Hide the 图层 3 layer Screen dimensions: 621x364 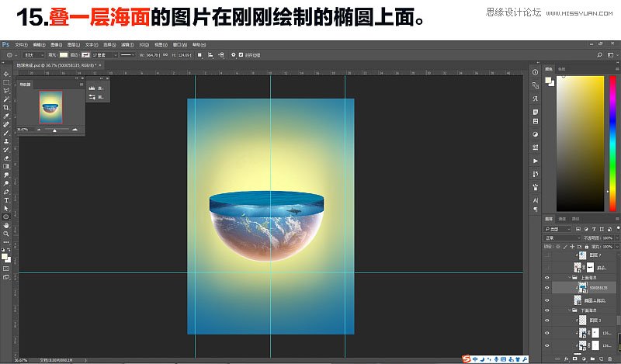point(547,321)
